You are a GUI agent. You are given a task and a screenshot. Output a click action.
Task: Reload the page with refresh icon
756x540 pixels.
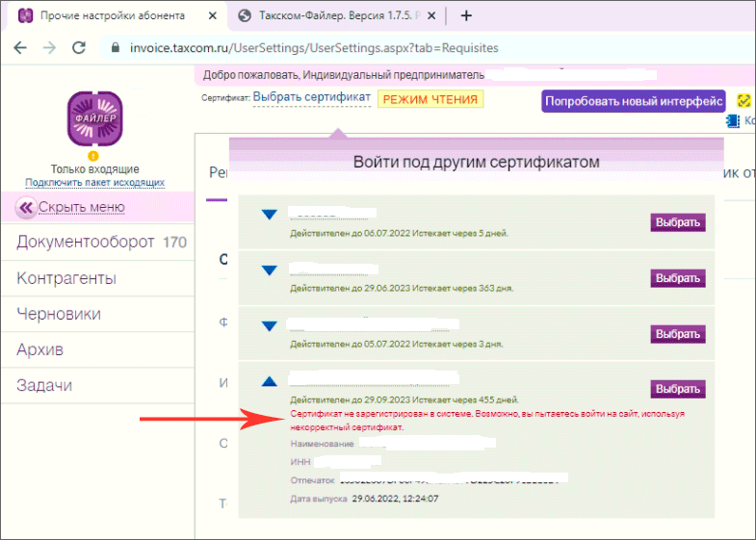[x=79, y=48]
